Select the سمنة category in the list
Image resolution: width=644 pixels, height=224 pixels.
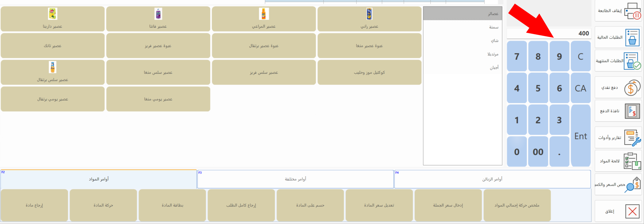point(462,27)
